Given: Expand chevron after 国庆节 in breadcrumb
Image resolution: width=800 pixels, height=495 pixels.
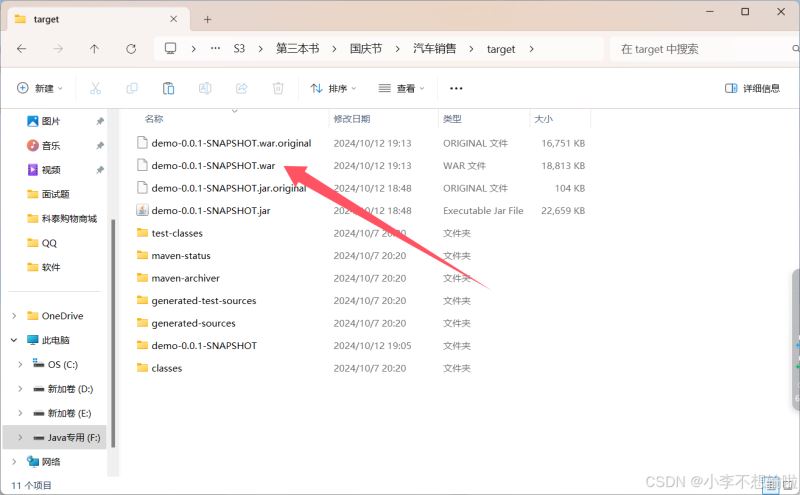Looking at the screenshot, I should 397,49.
